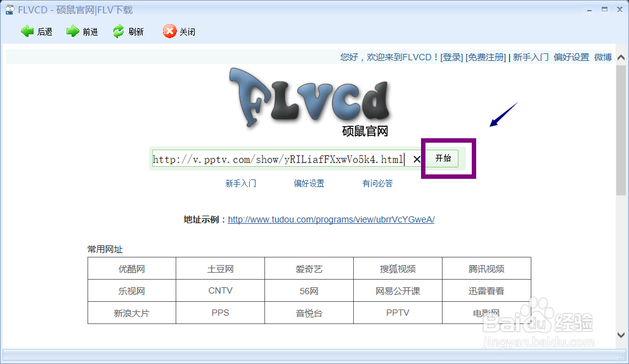629x364 pixels.
Task: Select PPTV in the site table
Action: [x=398, y=313]
